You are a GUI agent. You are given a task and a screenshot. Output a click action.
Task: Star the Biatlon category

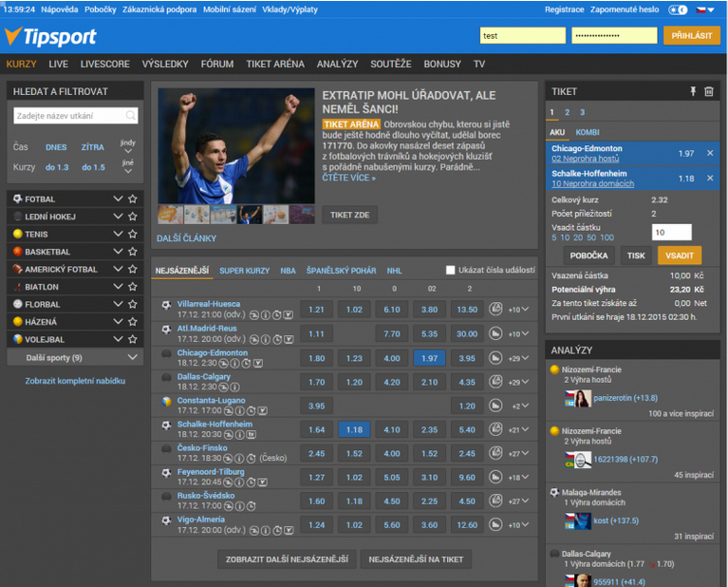pos(133,287)
